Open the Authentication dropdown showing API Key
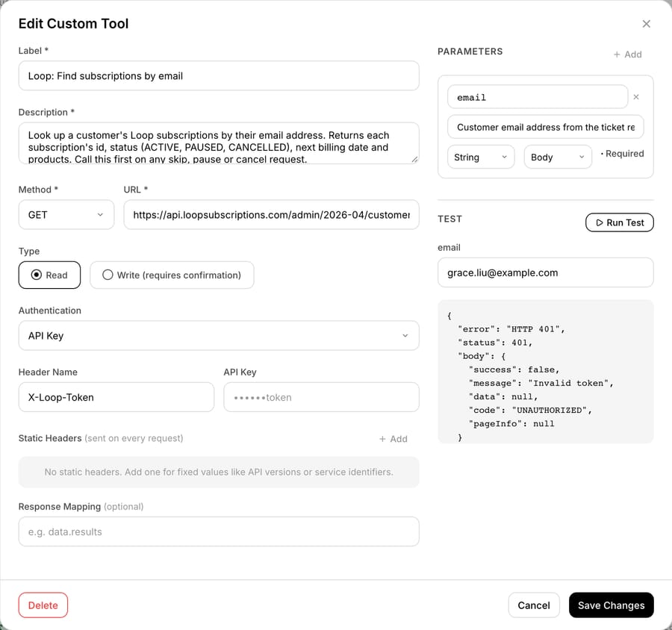This screenshot has width=672, height=630. click(219, 336)
